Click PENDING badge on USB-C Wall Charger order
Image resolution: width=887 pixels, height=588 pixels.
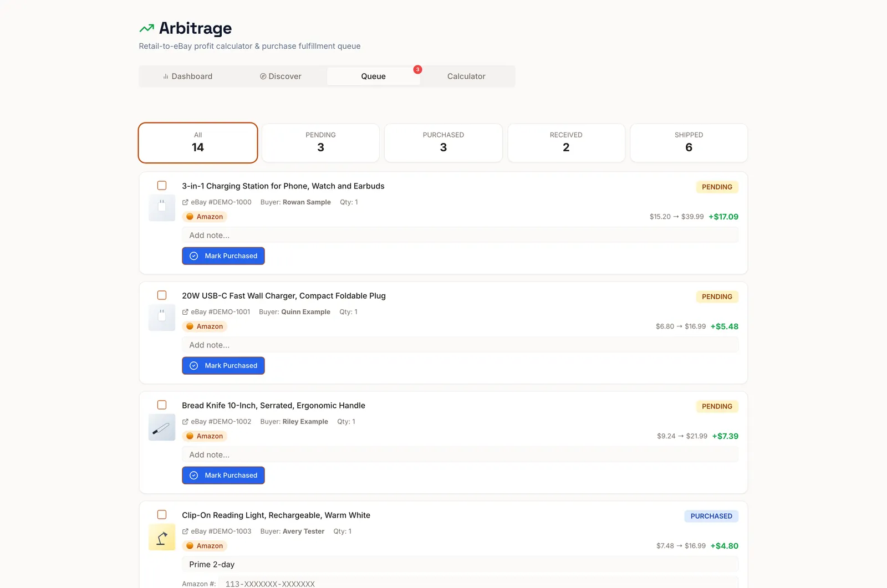(717, 297)
